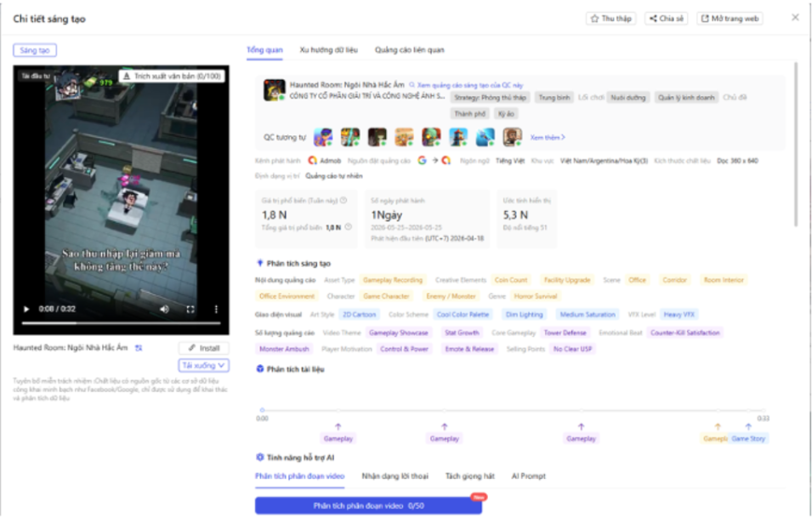The height and width of the screenshot is (519, 812).
Task: Select the Nhận dạng lời thoại tab
Action: (395, 476)
